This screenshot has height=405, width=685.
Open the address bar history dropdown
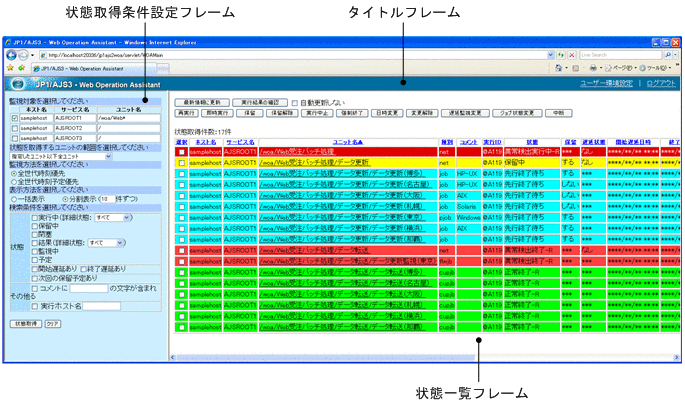point(550,55)
